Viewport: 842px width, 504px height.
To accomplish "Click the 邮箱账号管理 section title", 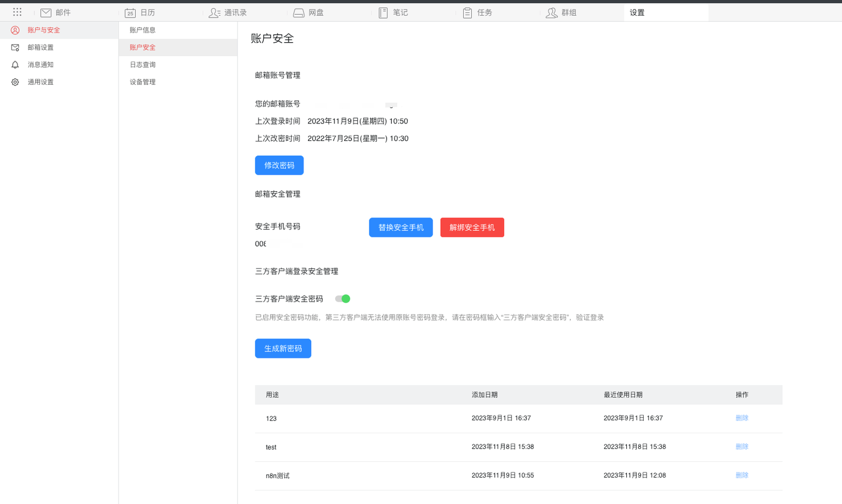I will point(278,75).
